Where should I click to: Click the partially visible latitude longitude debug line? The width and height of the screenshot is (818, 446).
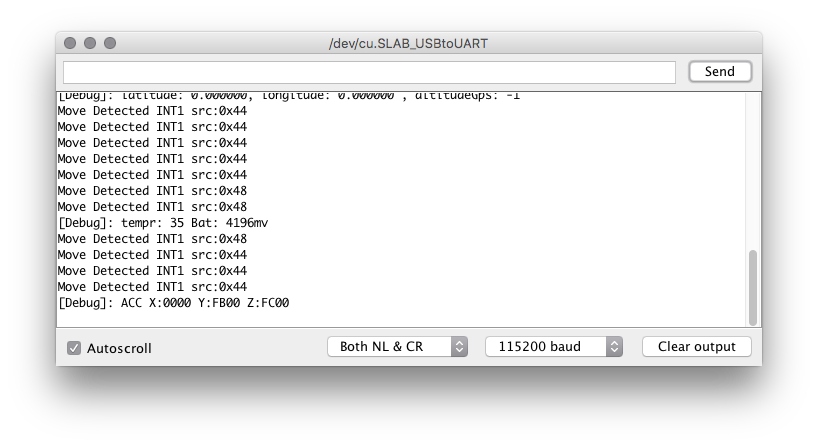pos(288,97)
